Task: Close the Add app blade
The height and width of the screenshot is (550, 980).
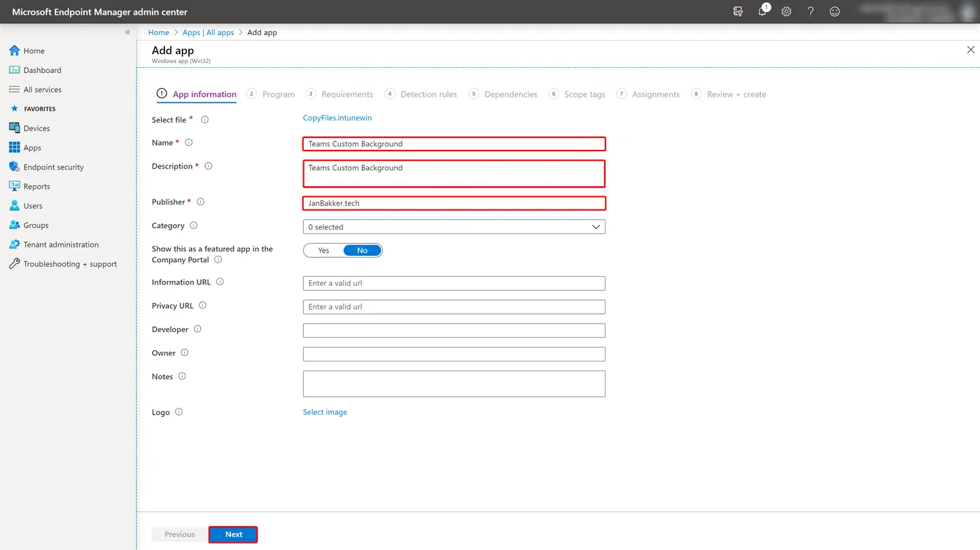Action: pos(970,50)
